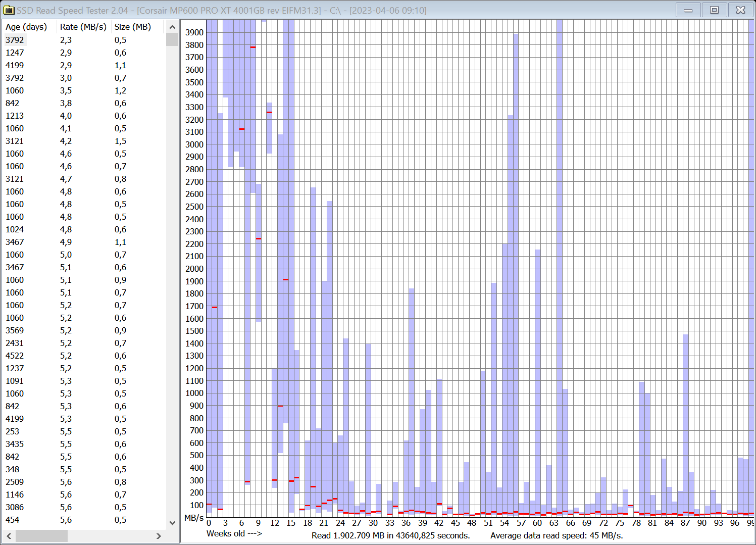Screen dimensions: 756x545
Task: Click the SSD Read Speed Tester title bar icon
Action: pyautogui.click(x=8, y=10)
